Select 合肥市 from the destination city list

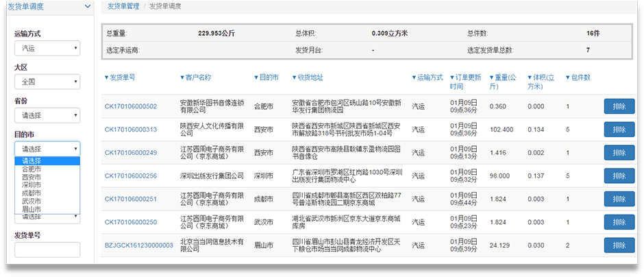click(32, 169)
